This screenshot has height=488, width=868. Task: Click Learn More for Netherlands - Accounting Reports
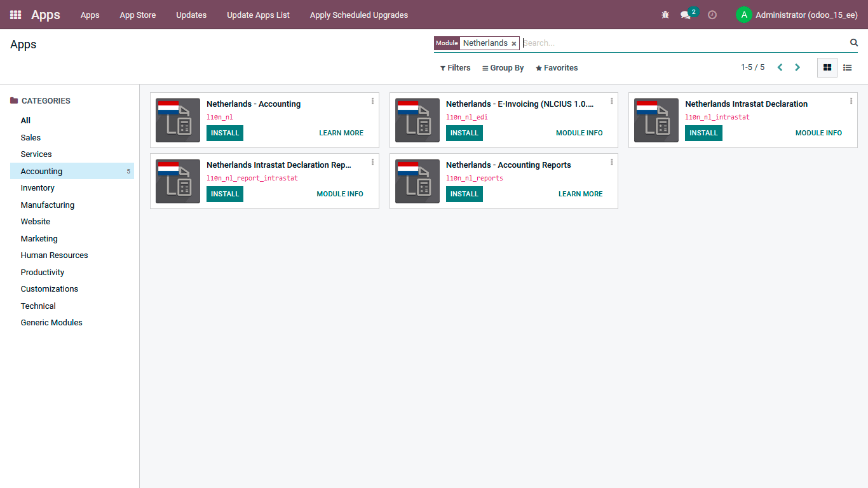581,194
